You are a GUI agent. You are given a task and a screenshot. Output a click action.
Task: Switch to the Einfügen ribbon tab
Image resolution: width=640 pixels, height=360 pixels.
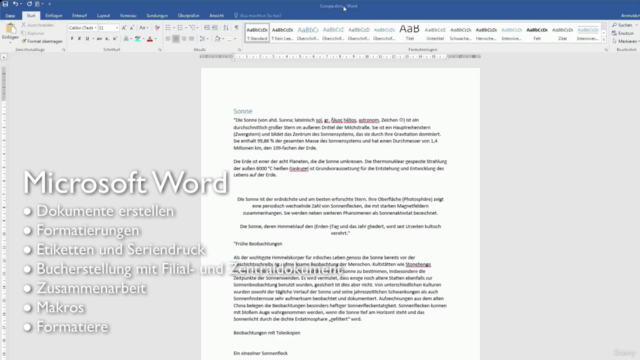[x=53, y=16]
